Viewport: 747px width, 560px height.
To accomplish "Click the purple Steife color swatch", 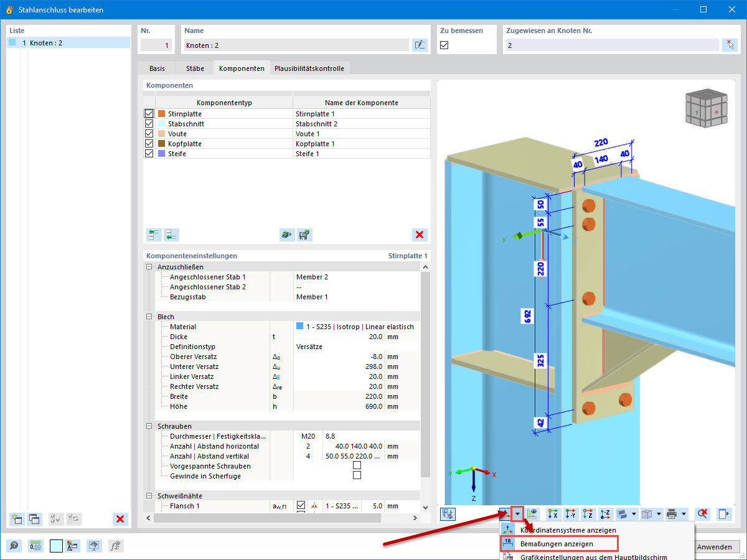I will [161, 154].
